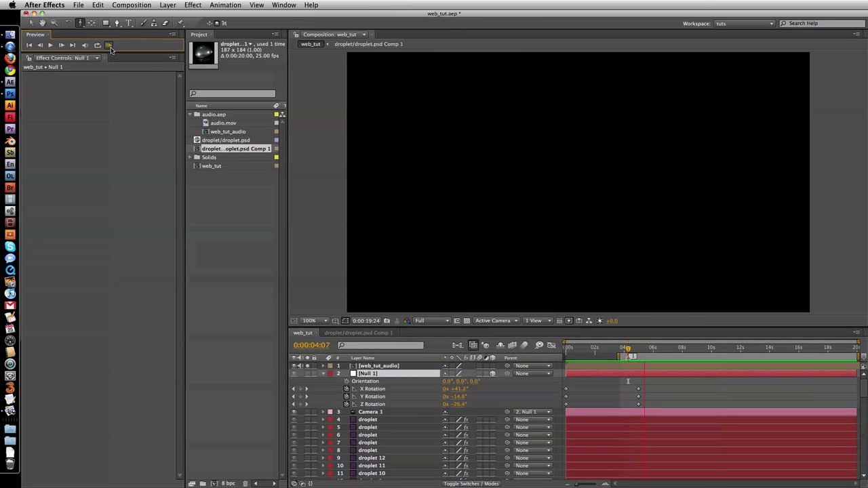Open the Effect menu

coord(193,5)
